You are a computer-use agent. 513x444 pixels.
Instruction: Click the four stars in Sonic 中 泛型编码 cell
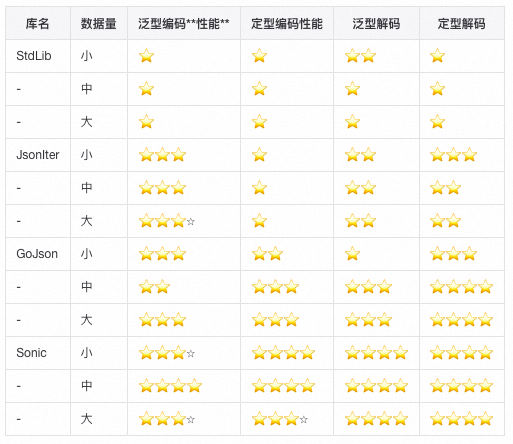pyautogui.click(x=171, y=386)
